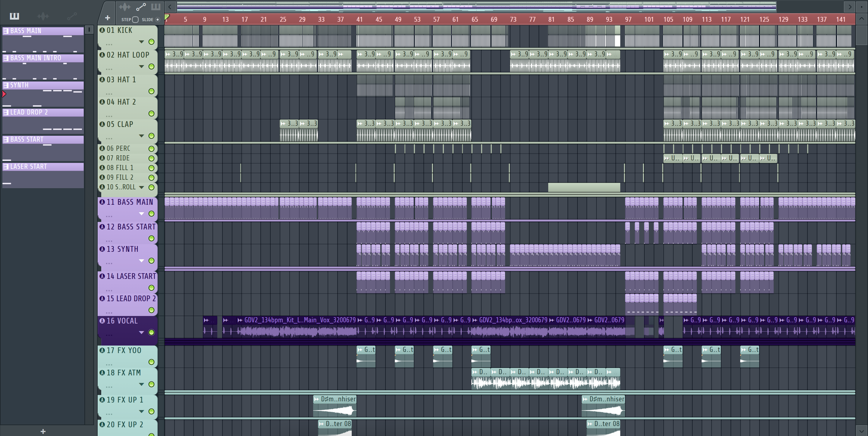Select the 08 FILL 1 track name
Viewport: 868px width, 436px height.
click(x=120, y=168)
